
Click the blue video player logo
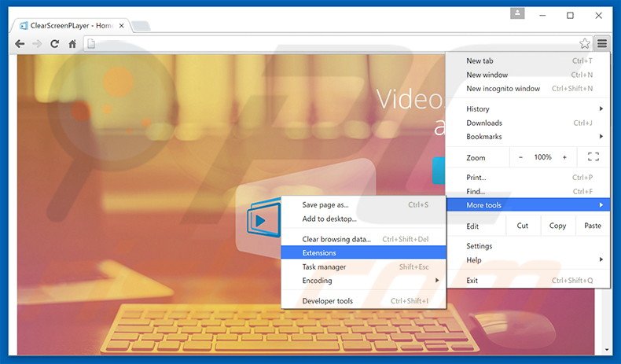264,219
